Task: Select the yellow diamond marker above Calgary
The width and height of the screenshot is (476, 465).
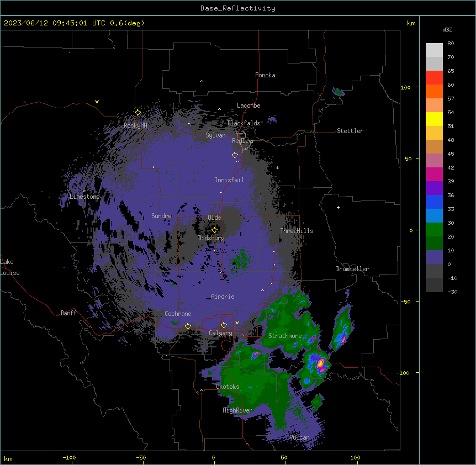Action: pyautogui.click(x=224, y=325)
